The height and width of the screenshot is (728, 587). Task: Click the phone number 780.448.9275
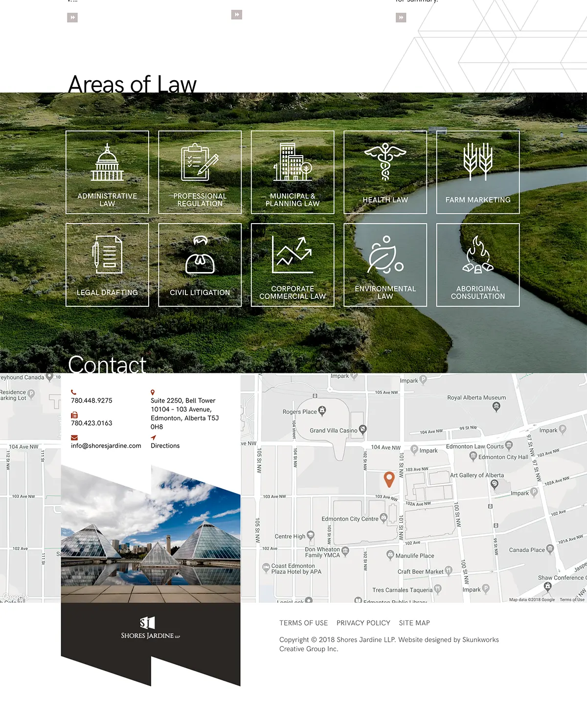(x=91, y=400)
